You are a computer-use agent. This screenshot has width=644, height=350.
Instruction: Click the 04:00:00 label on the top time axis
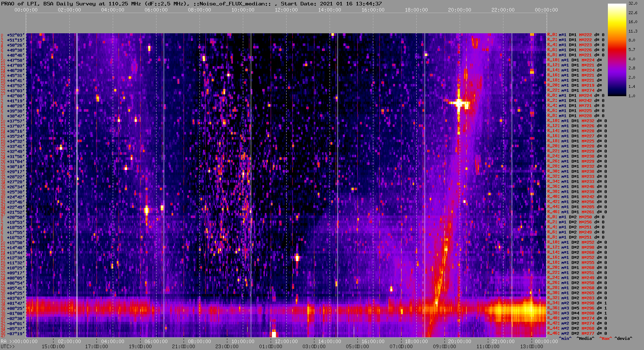(113, 10)
